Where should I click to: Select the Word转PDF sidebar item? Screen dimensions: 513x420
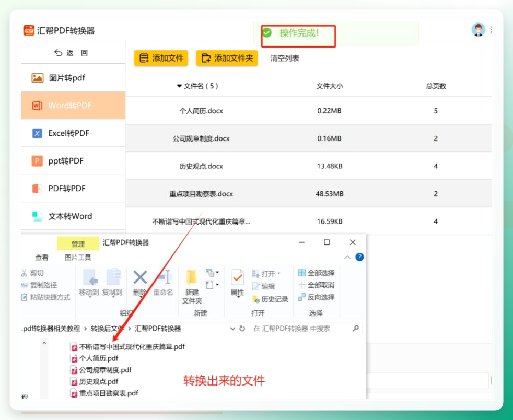[x=73, y=106]
